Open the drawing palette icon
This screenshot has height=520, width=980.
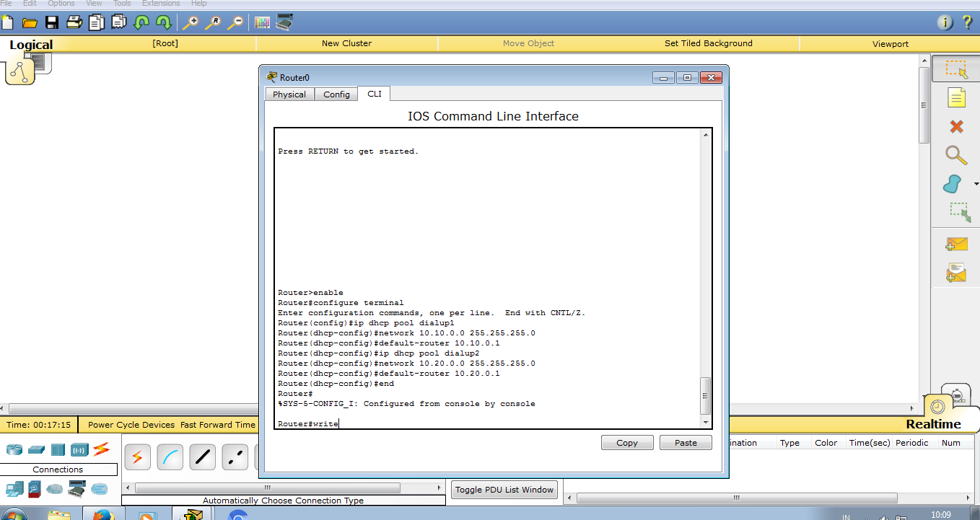[262, 22]
